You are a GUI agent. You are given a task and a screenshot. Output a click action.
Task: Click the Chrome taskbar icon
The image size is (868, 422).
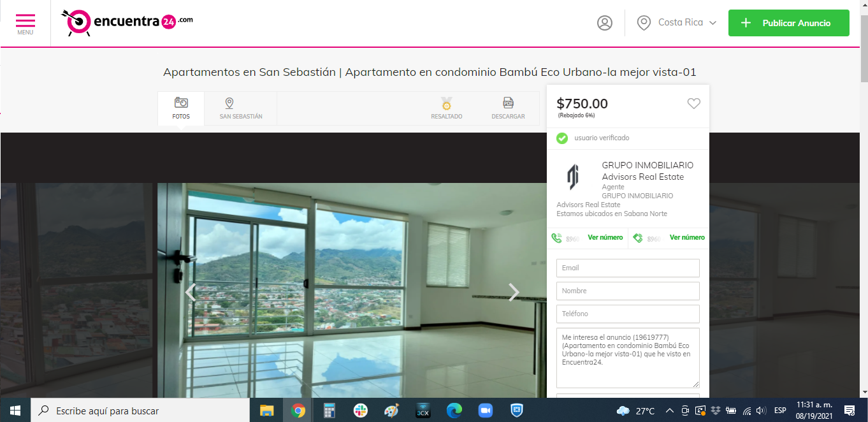[298, 411]
